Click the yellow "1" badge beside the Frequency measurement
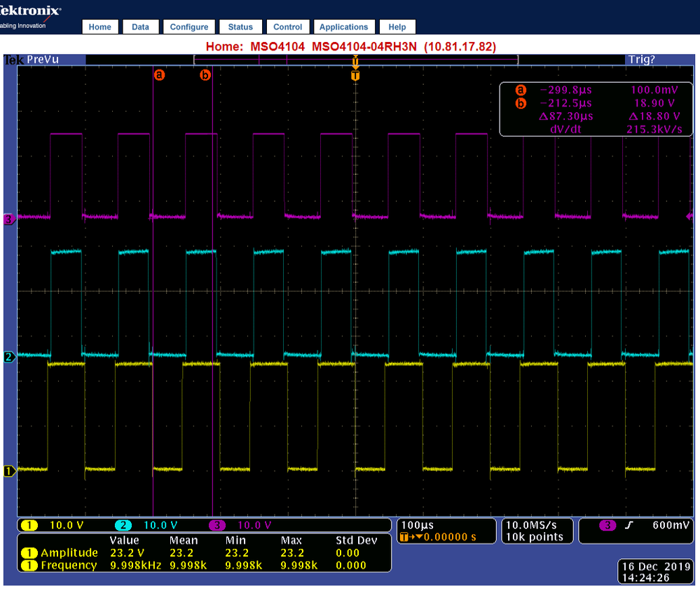This screenshot has width=700, height=589. pyautogui.click(x=29, y=564)
